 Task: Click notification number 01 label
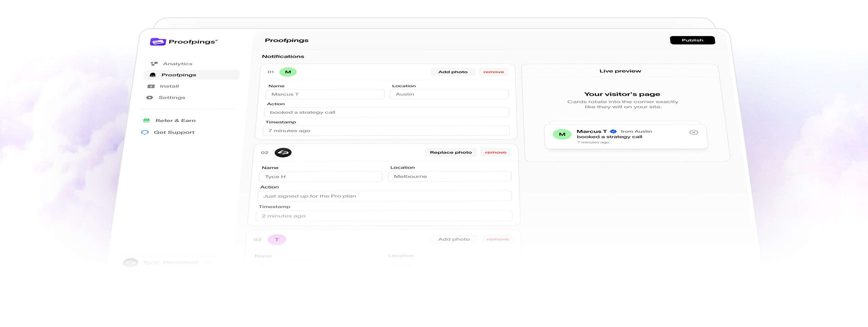pyautogui.click(x=271, y=72)
